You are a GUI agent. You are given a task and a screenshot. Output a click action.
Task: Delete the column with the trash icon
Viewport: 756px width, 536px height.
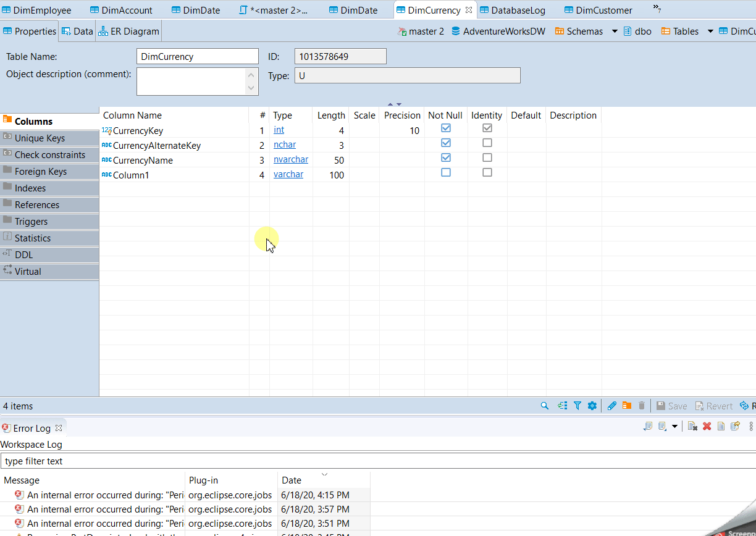[642, 406]
